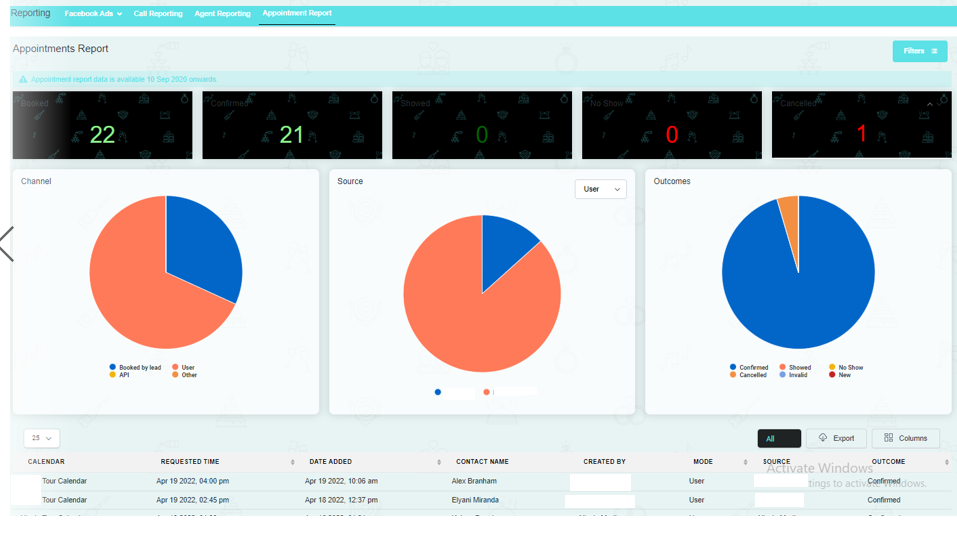The width and height of the screenshot is (957, 534).
Task: Switch to Agent Reporting tab
Action: [x=222, y=13]
